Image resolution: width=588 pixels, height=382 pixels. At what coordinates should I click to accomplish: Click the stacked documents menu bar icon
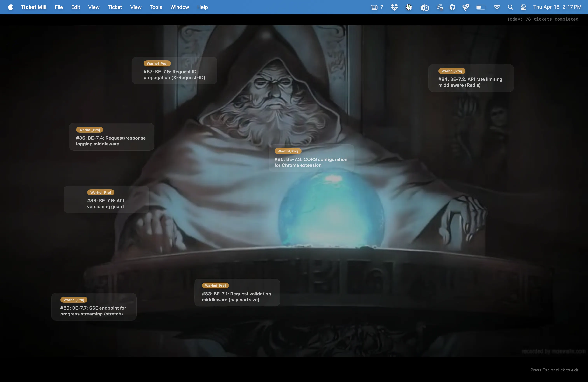pyautogui.click(x=439, y=7)
